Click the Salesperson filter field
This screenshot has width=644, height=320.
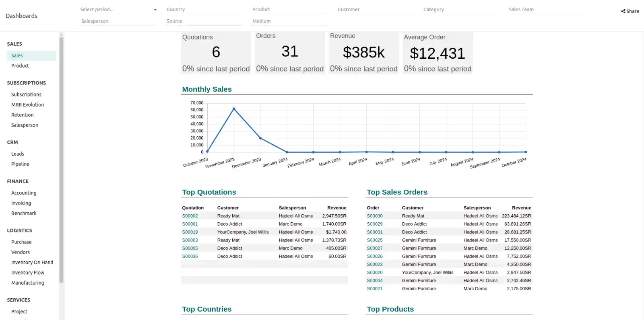point(118,21)
